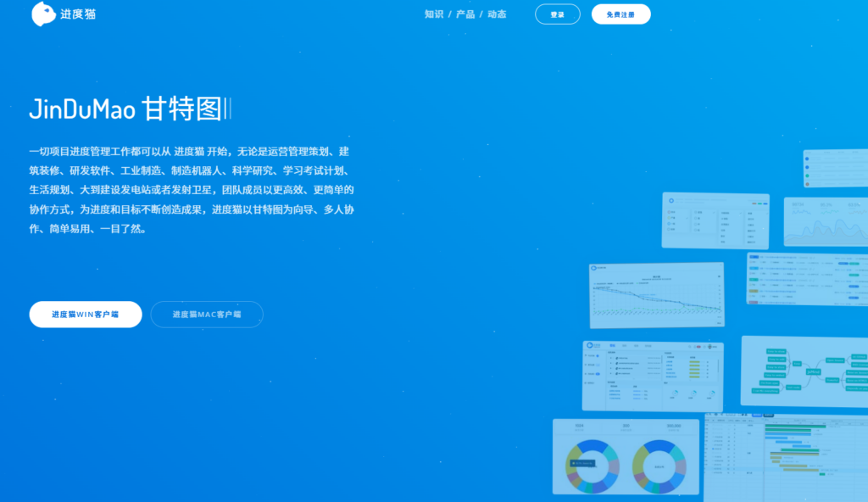The width and height of the screenshot is (868, 502).
Task: Download the 进度猫MAC客户端
Action: pyautogui.click(x=206, y=314)
